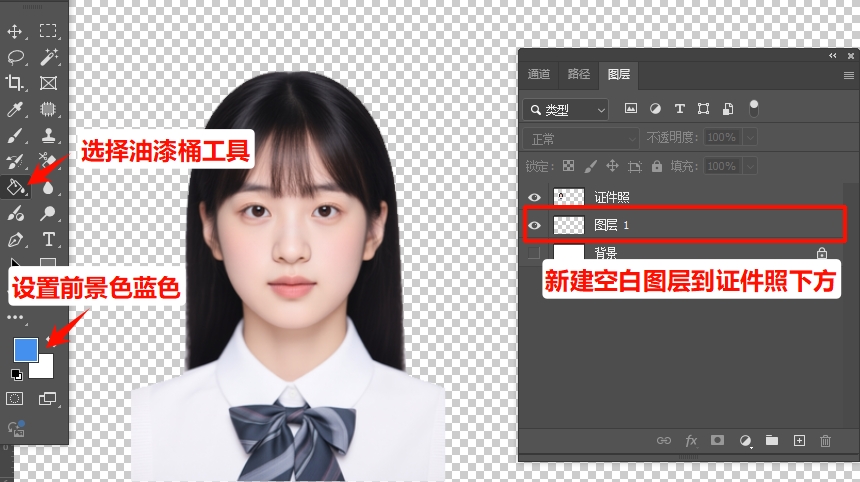Add a layer mask
Image resolution: width=860 pixels, height=482 pixels.
pos(717,440)
